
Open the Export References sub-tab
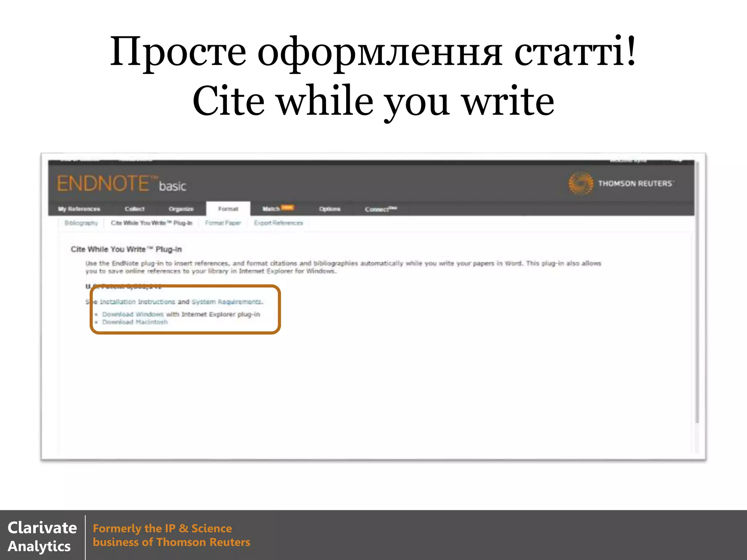(x=278, y=223)
